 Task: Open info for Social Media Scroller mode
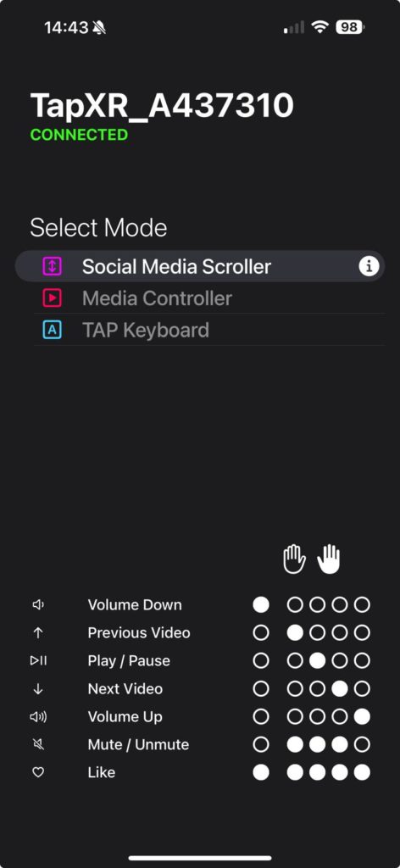click(369, 266)
